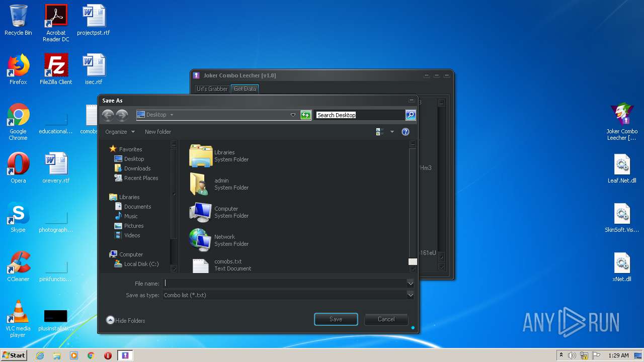
Task: Select Desktop under Favorites
Action: point(129,159)
